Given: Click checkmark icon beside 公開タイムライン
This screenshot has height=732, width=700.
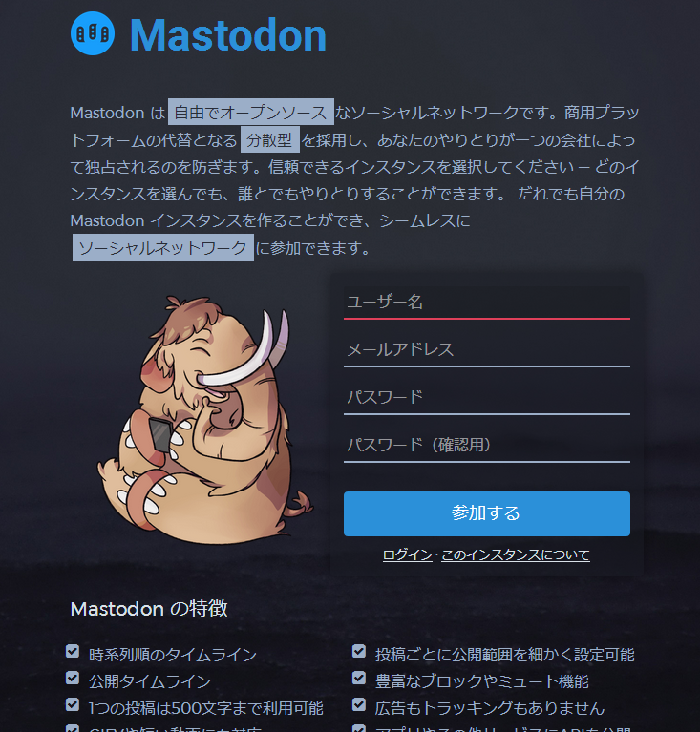Looking at the screenshot, I should (x=73, y=678).
